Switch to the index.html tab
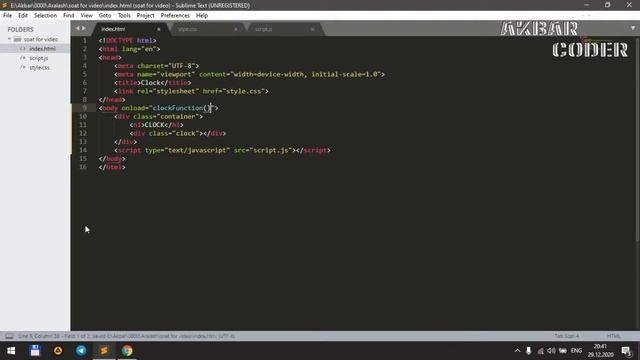Screen dimensions: 640x360 coord(129,29)
